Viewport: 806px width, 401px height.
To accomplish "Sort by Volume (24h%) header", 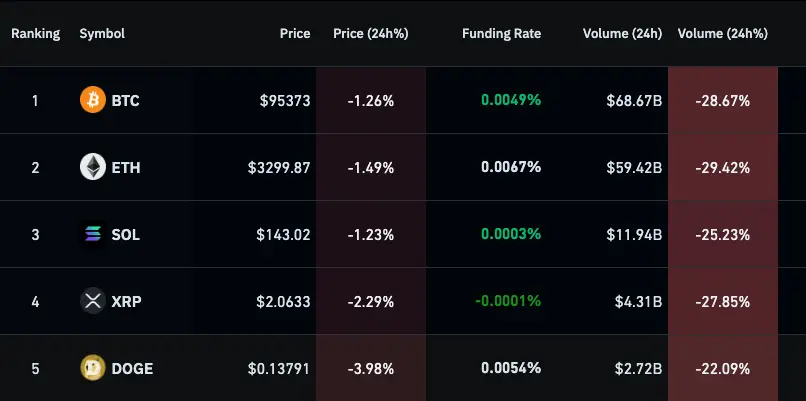I will point(722,33).
